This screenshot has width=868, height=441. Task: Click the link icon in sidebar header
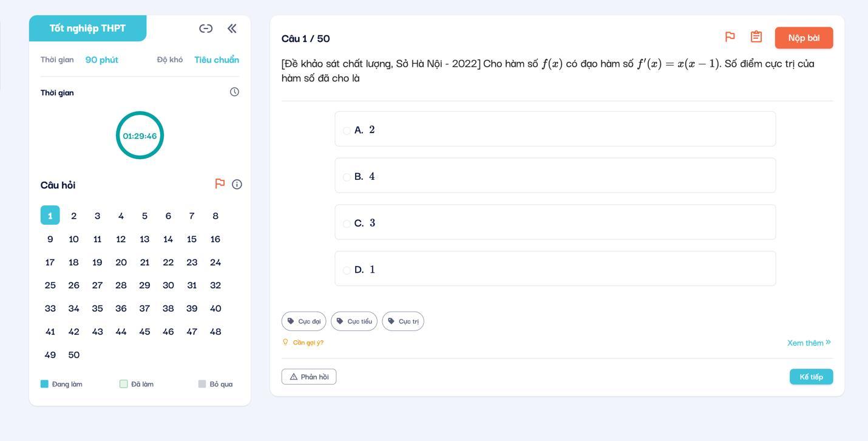pos(206,29)
